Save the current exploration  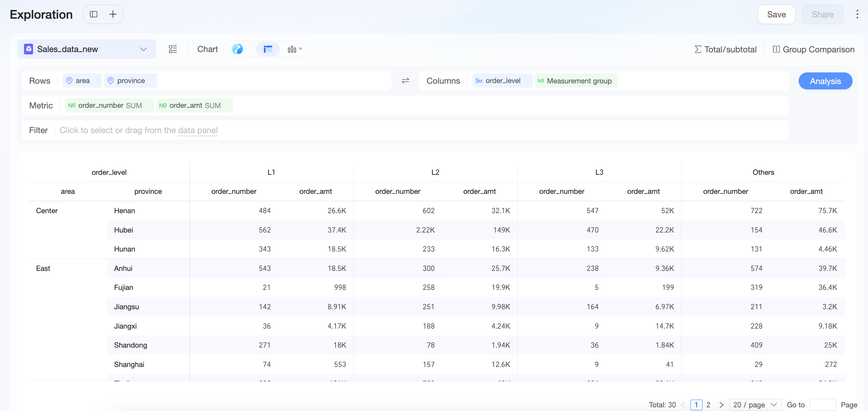coord(776,14)
